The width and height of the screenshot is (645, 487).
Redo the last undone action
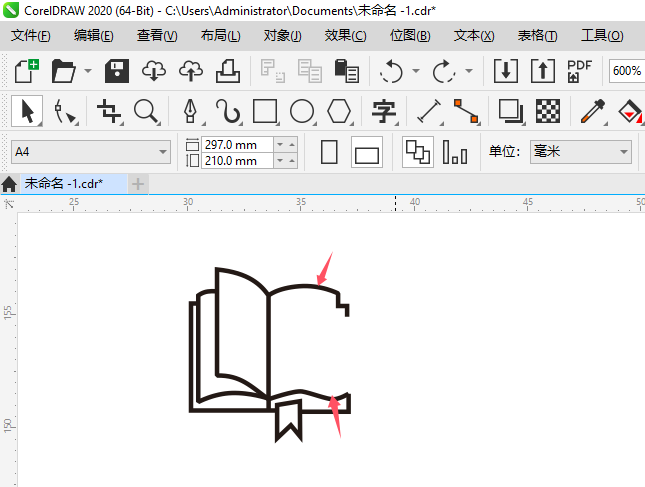[444, 71]
